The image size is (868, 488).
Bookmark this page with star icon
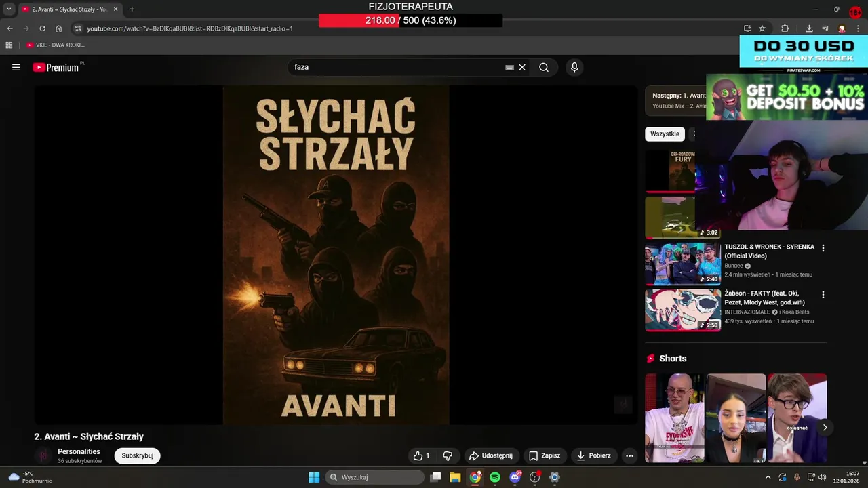point(762,28)
